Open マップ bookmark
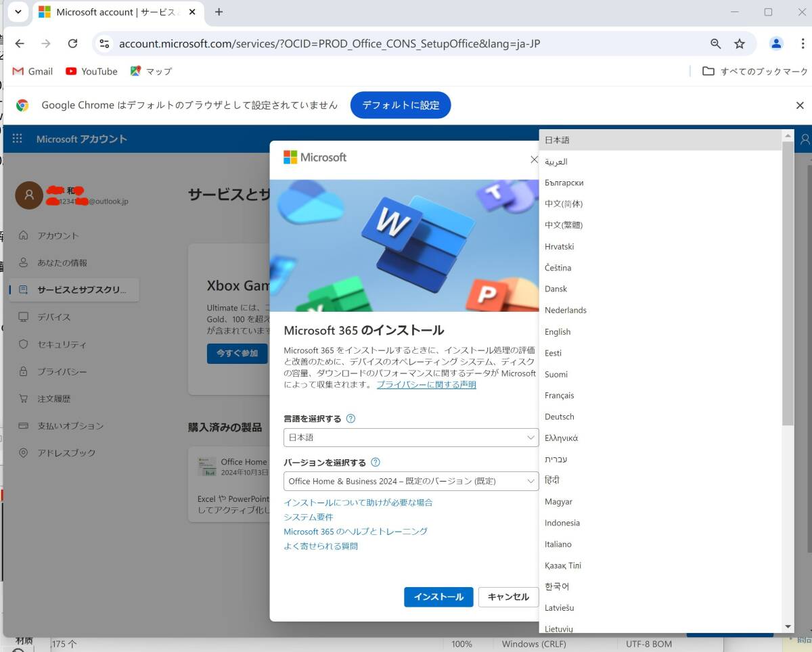Viewport: 812px width, 652px height. tap(151, 71)
